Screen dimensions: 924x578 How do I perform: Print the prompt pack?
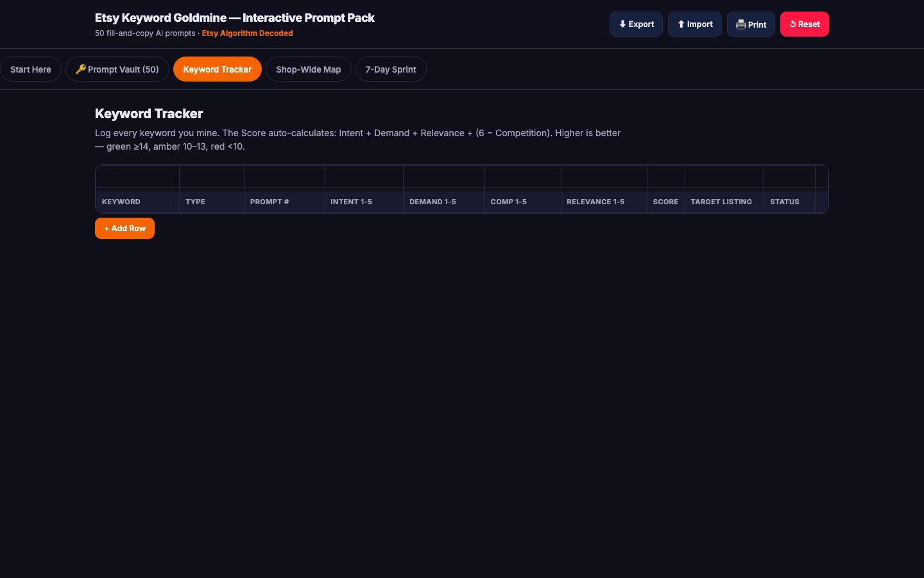tap(751, 24)
